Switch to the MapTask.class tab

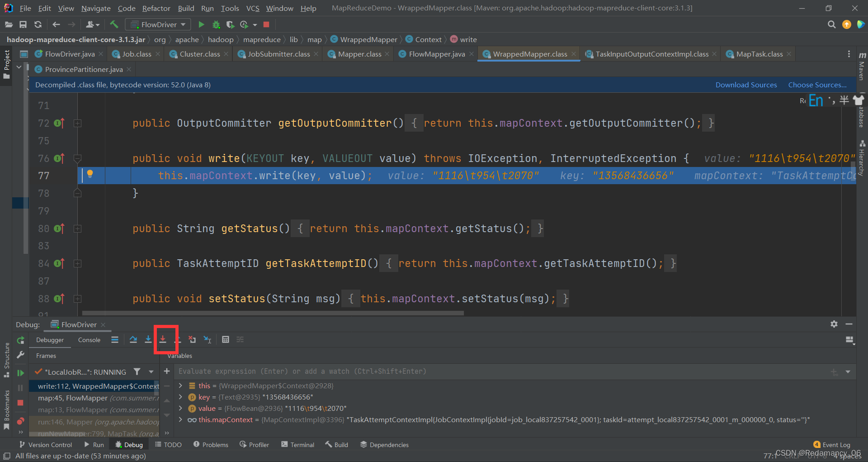759,54
